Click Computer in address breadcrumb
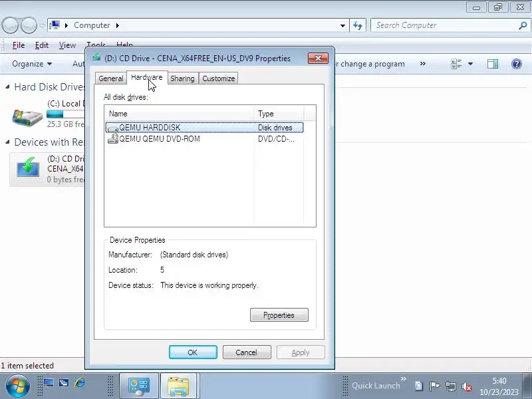This screenshot has height=399, width=532. point(92,25)
